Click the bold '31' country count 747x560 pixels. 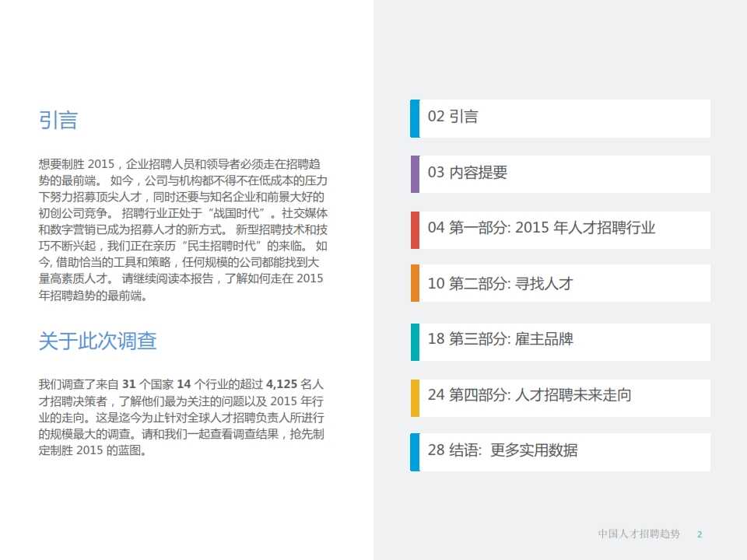pyautogui.click(x=129, y=384)
